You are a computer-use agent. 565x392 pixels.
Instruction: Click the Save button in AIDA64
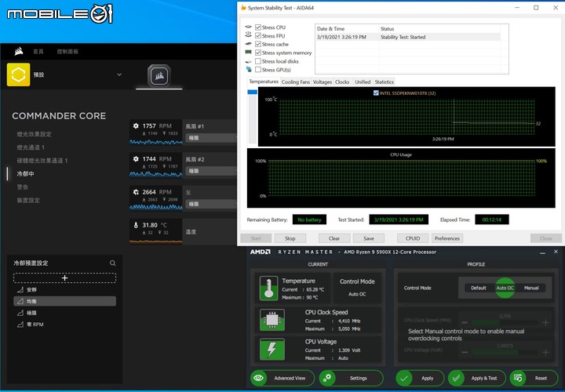point(369,238)
